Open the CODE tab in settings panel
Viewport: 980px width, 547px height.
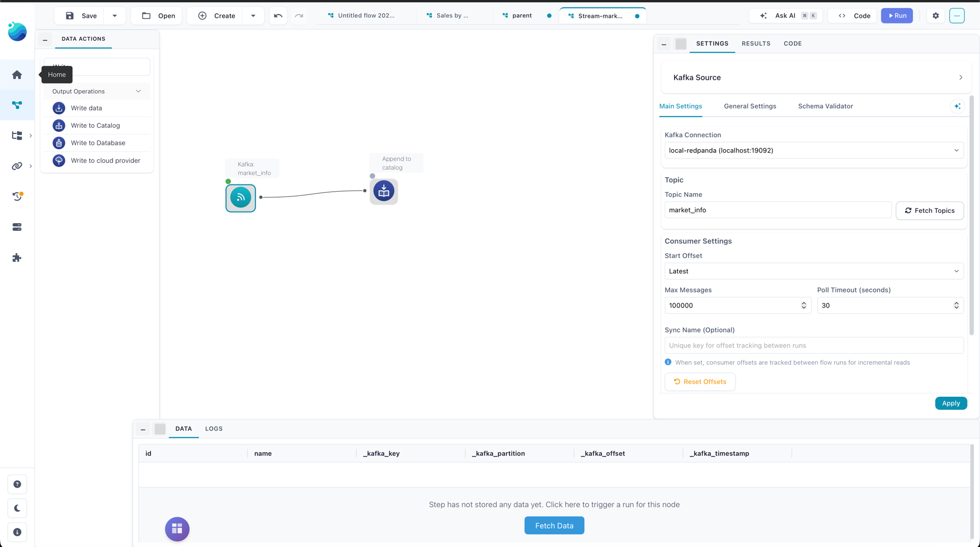pos(793,44)
